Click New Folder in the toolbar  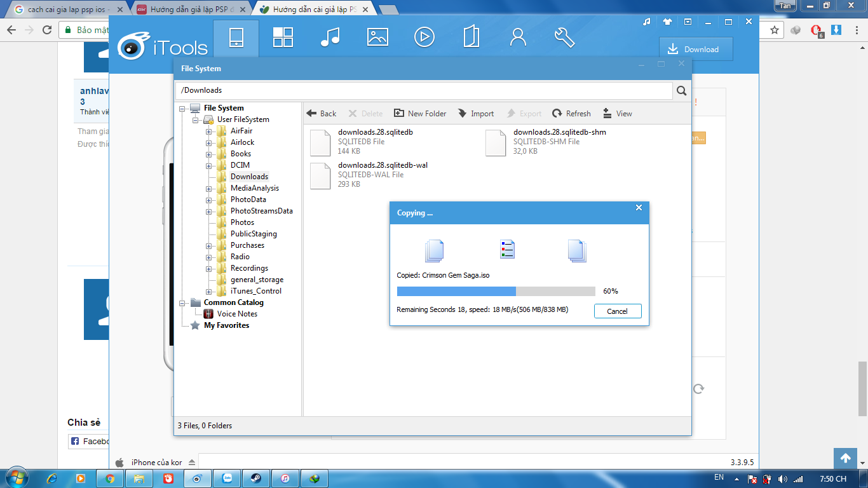420,114
